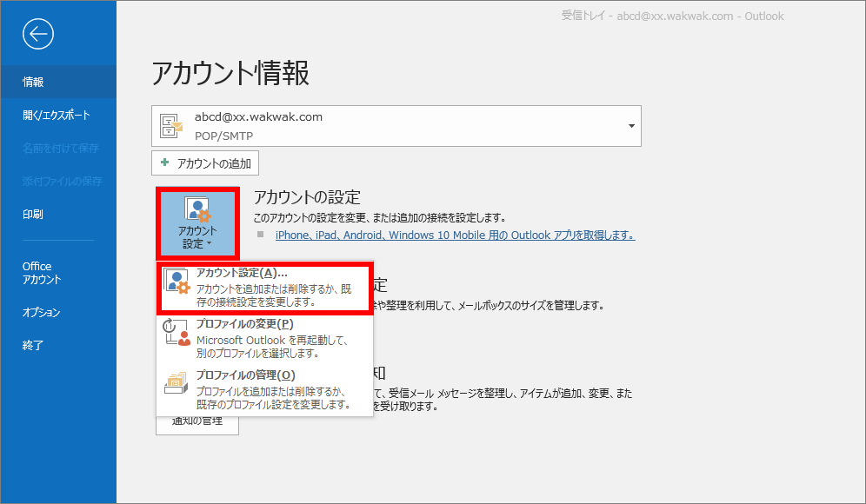Click the プロファイルの管理 folder icon in the menu

click(177, 382)
